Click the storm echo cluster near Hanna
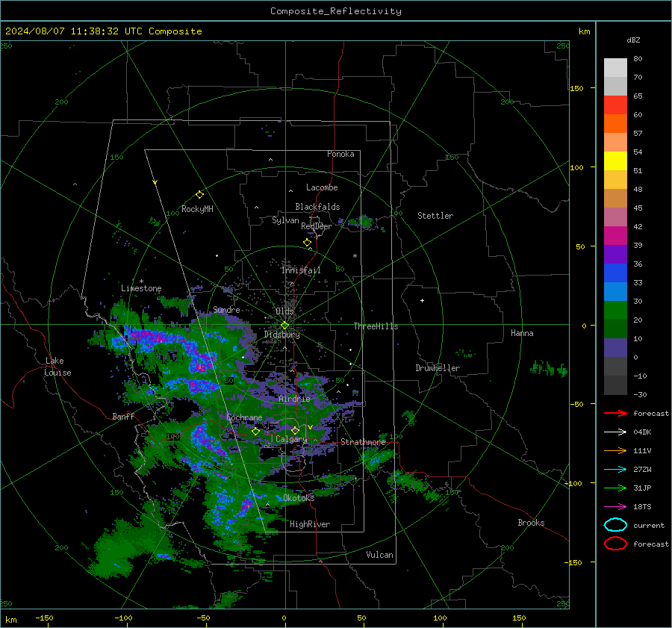672x628 pixels. click(549, 368)
